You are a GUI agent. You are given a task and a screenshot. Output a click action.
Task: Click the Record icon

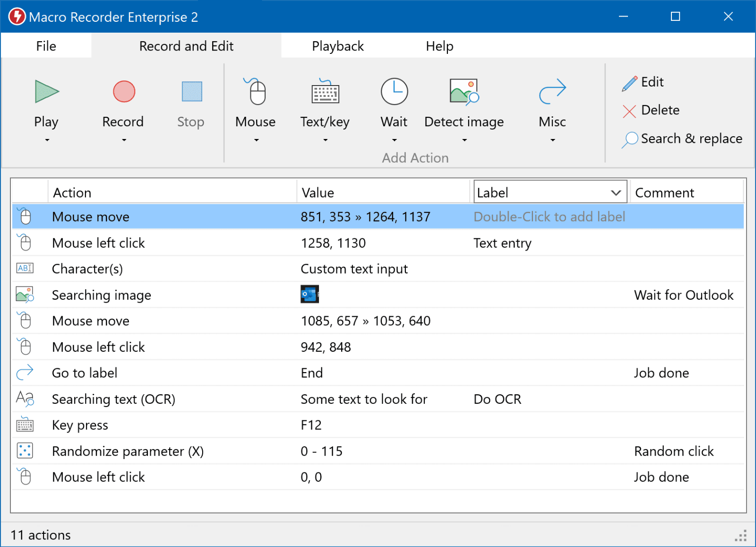pyautogui.click(x=123, y=92)
